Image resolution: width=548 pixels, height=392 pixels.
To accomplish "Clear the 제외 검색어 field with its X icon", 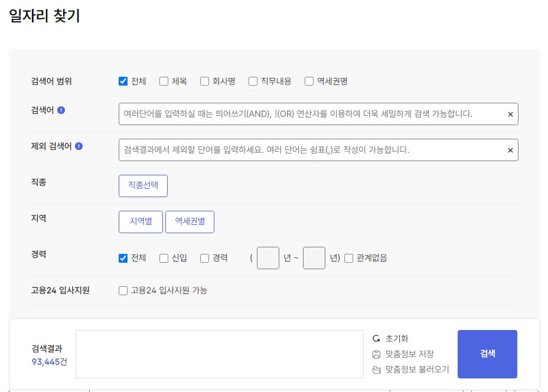I will [x=510, y=150].
